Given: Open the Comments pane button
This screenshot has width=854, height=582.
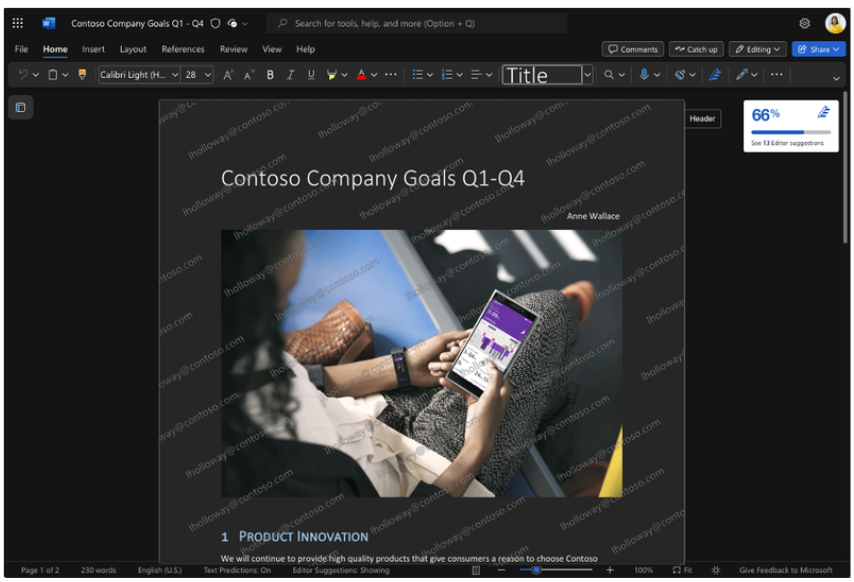Looking at the screenshot, I should 632,49.
